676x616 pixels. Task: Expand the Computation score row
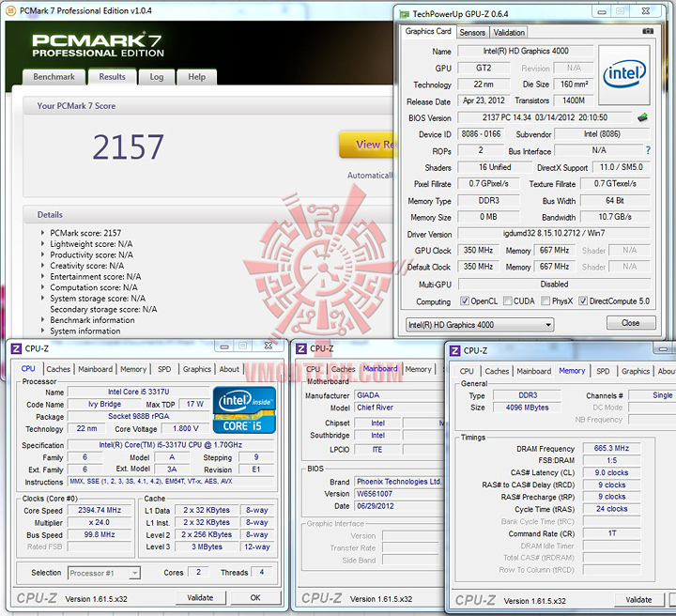click(42, 287)
